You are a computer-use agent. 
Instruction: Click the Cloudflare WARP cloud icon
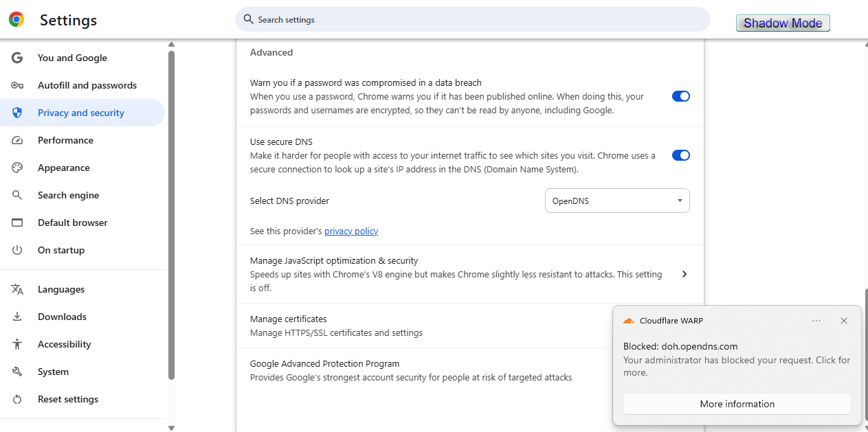628,321
